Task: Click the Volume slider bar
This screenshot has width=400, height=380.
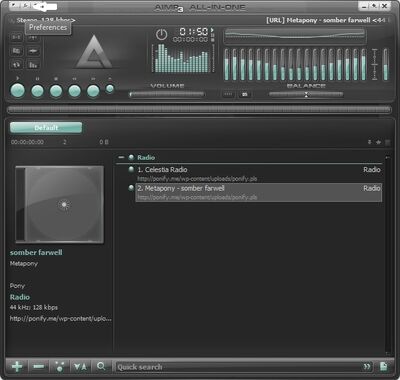Action: pyautogui.click(x=167, y=95)
